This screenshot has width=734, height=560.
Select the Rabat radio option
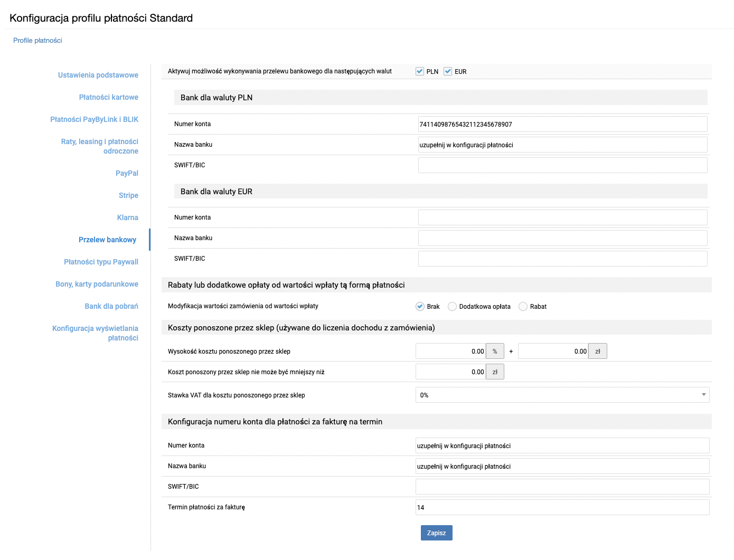tap(523, 307)
